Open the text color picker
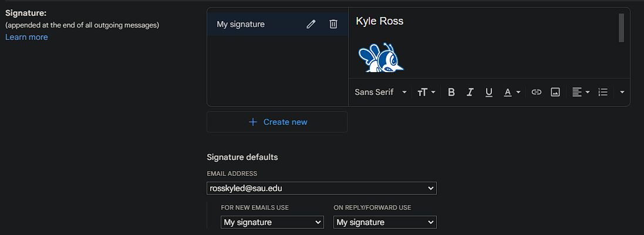This screenshot has width=644, height=235. (512, 92)
